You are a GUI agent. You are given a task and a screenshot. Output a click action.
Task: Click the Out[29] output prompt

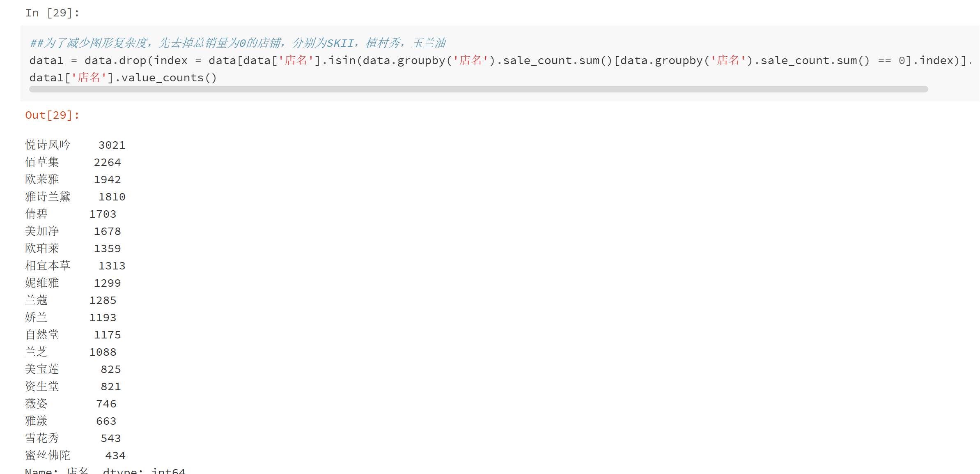52,115
